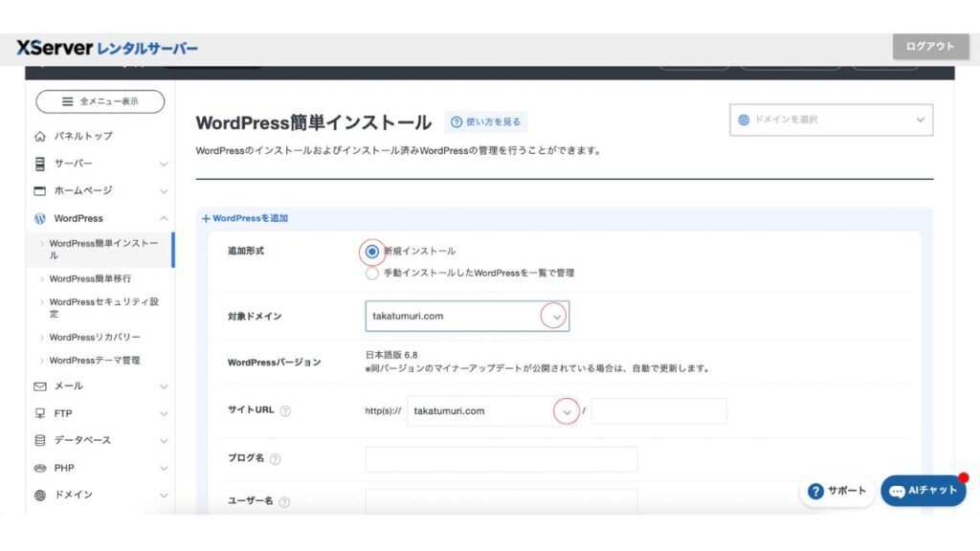Click the 使い方を見る link
This screenshot has height=551, width=980.
pos(486,121)
